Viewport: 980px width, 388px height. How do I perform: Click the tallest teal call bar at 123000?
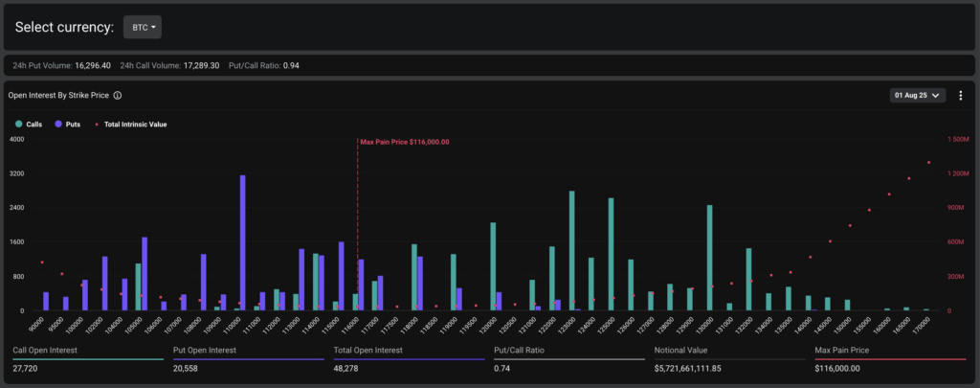point(571,250)
